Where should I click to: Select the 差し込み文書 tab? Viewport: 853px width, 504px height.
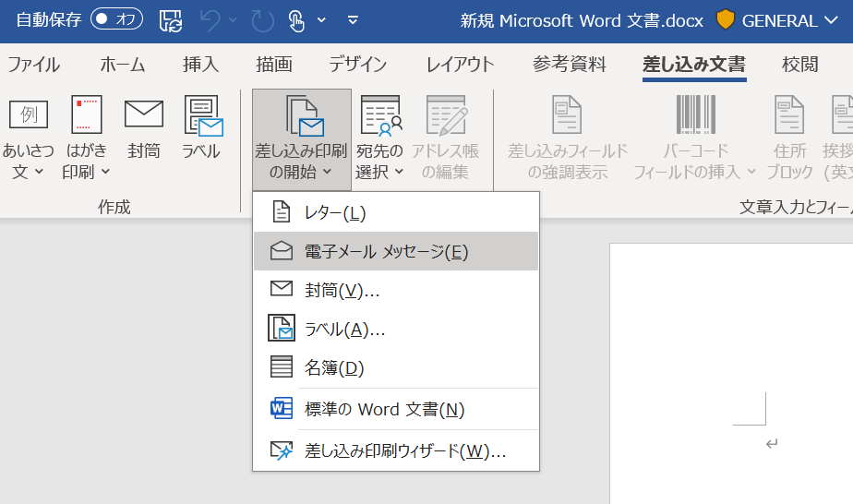pyautogui.click(x=694, y=65)
